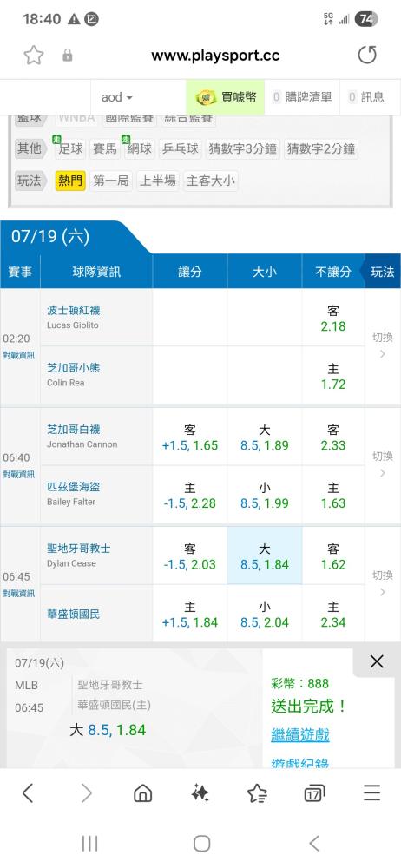The height and width of the screenshot is (868, 401).
Task: Tap the 買噱幣 button
Action: pyautogui.click(x=226, y=97)
